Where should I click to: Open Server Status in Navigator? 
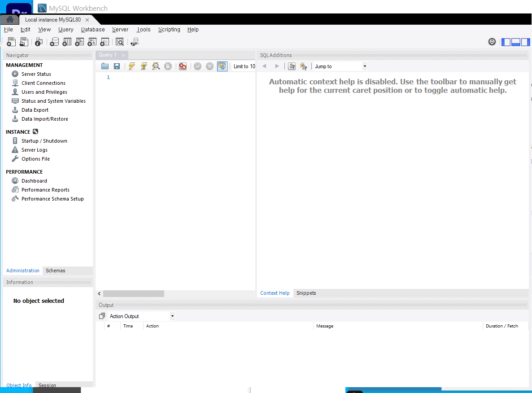point(36,74)
